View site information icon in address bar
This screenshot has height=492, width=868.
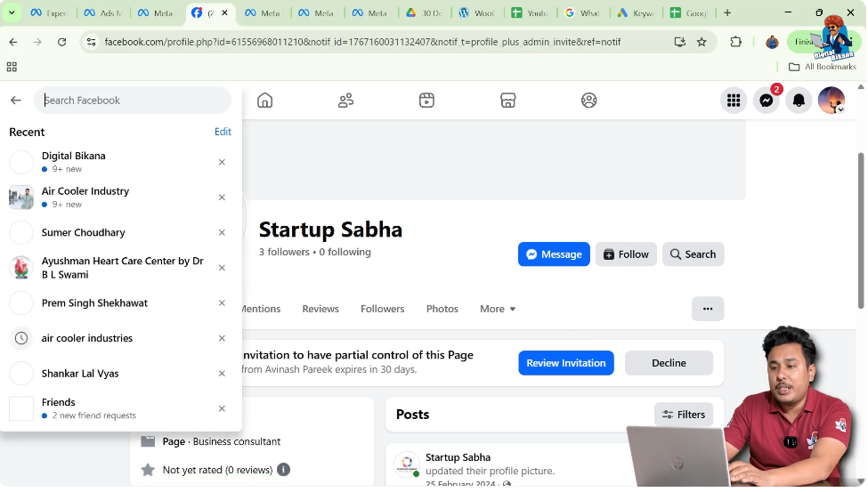point(92,42)
